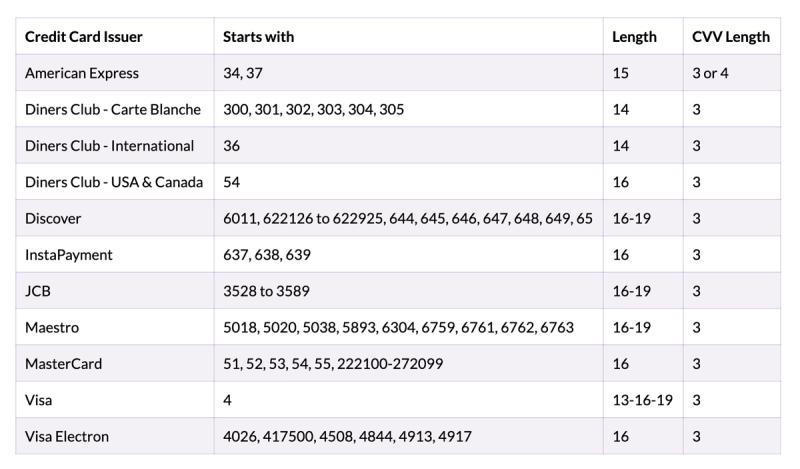The height and width of the screenshot is (469, 800).
Task: Select the Diners Club - USA & Canada cell
Action: [x=113, y=182]
